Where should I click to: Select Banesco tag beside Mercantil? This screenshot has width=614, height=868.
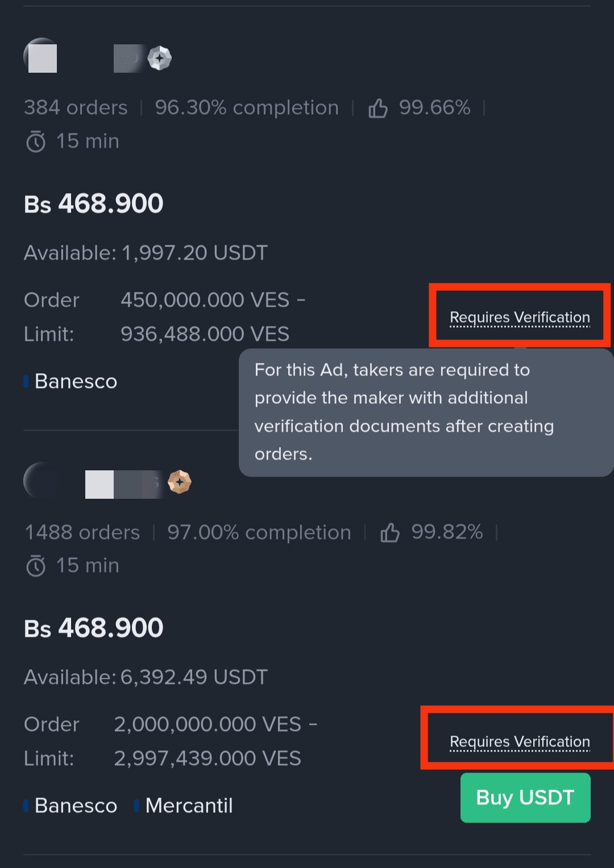pos(76,806)
